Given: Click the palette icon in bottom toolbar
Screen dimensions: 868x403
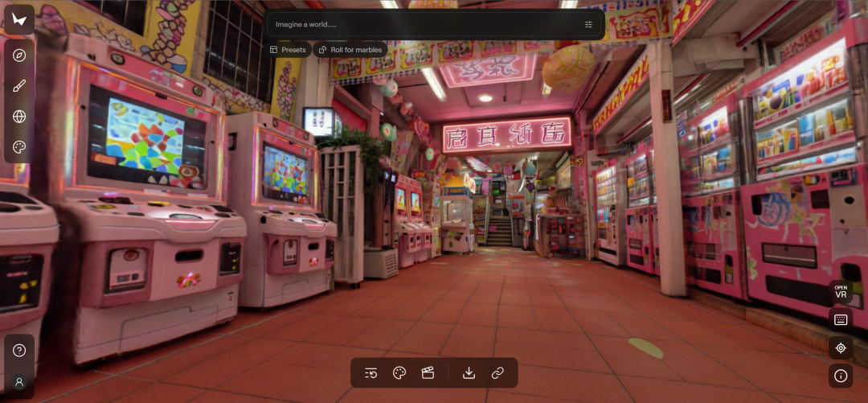Looking at the screenshot, I should tap(399, 373).
